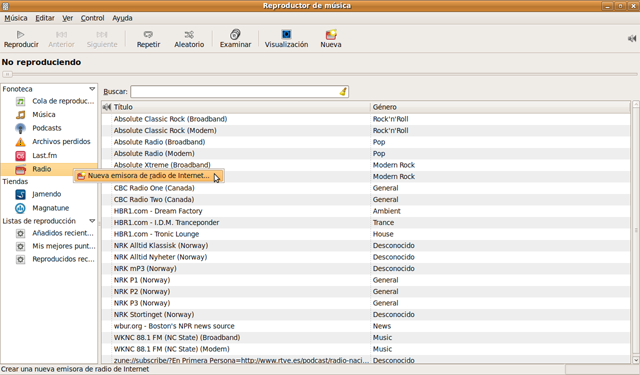Select HBR1.com - Dream Factory

pyautogui.click(x=366, y=211)
